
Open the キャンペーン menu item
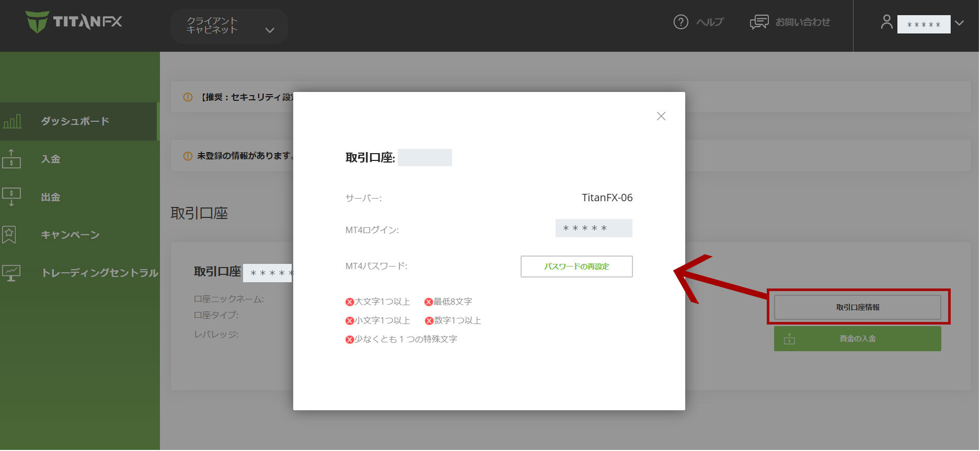[70, 235]
